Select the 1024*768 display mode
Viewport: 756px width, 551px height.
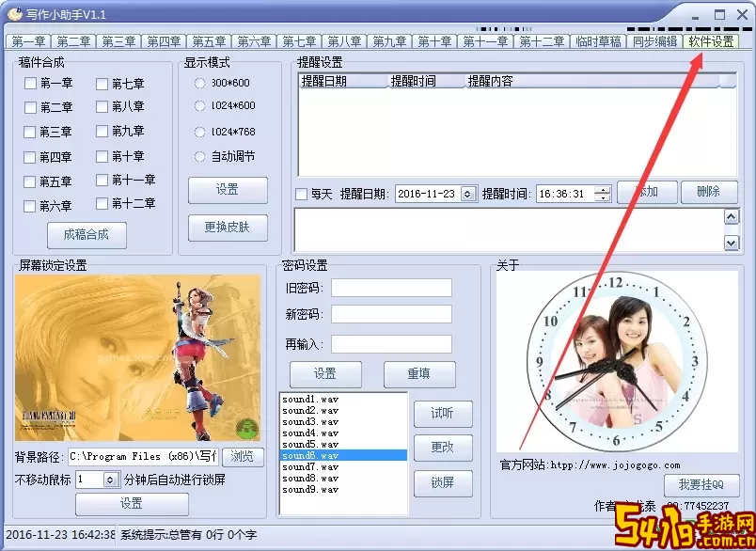pos(199,132)
